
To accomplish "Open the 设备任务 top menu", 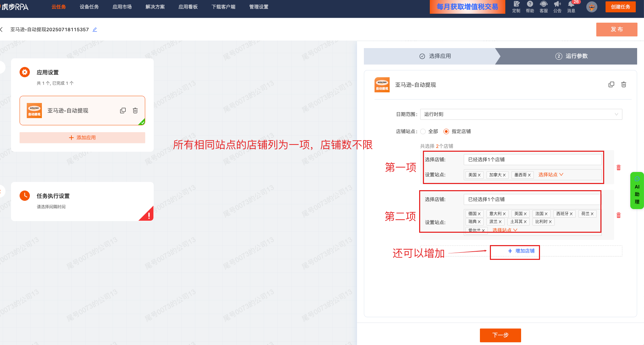I will point(89,7).
